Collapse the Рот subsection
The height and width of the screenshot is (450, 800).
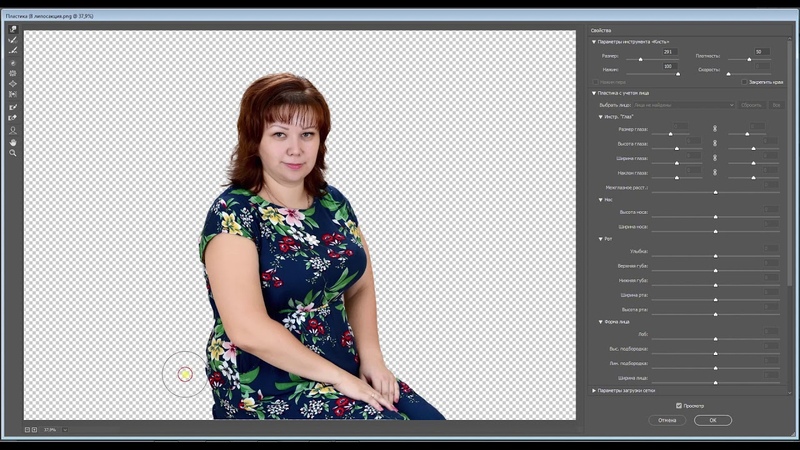pyautogui.click(x=601, y=239)
